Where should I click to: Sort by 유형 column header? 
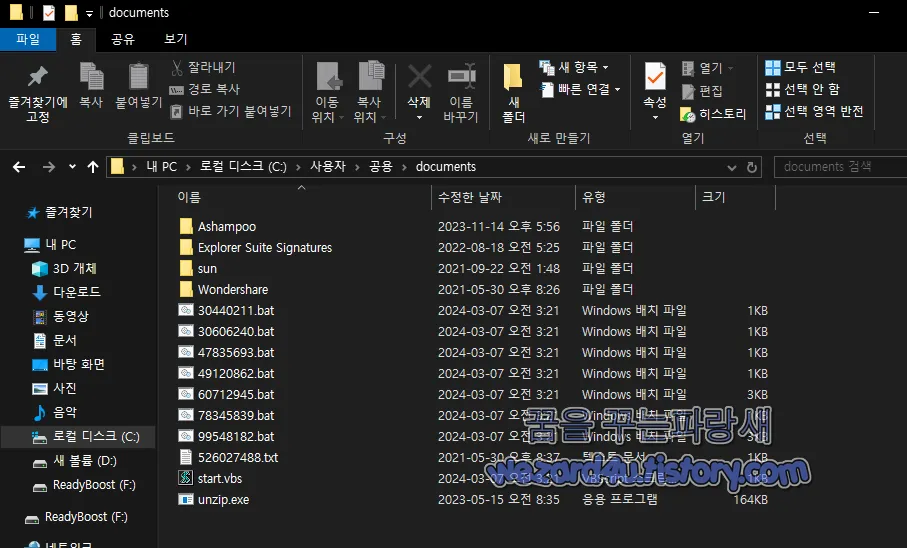[635, 197]
